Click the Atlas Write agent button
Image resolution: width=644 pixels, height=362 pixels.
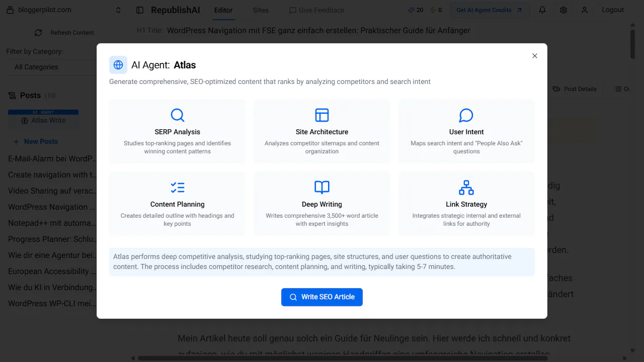pyautogui.click(x=43, y=119)
